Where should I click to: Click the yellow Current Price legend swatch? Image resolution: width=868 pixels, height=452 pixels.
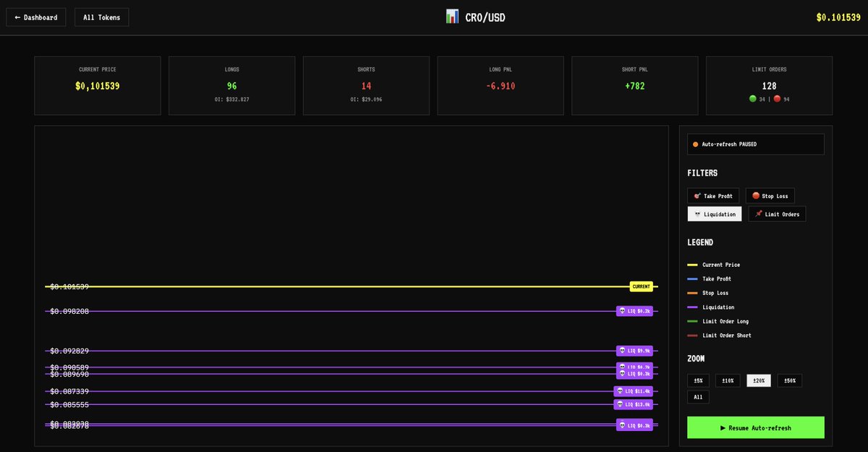pyautogui.click(x=692, y=265)
